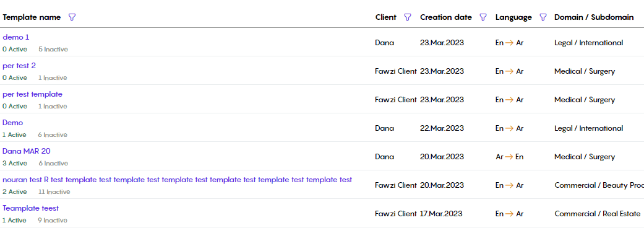Select the Template name column header

[x=32, y=17]
